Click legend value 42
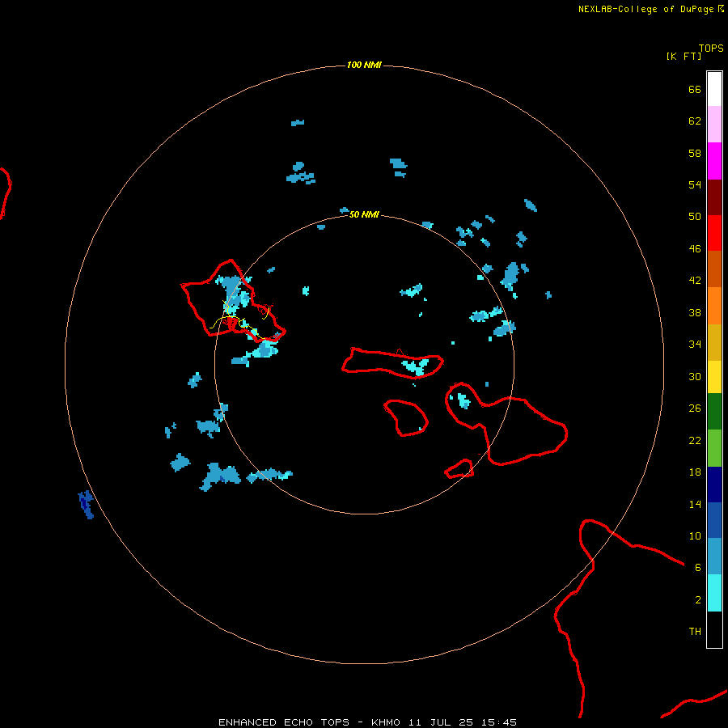Image resolution: width=728 pixels, height=728 pixels. (695, 281)
